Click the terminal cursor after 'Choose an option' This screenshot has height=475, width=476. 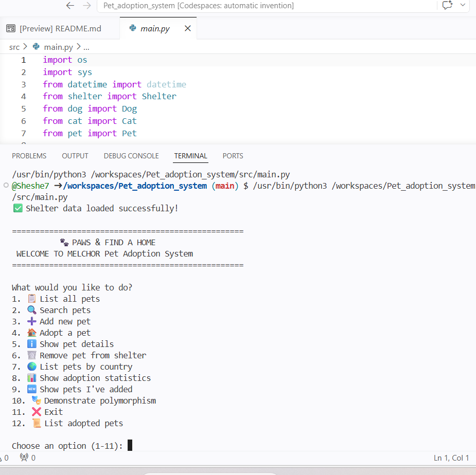(x=130, y=445)
